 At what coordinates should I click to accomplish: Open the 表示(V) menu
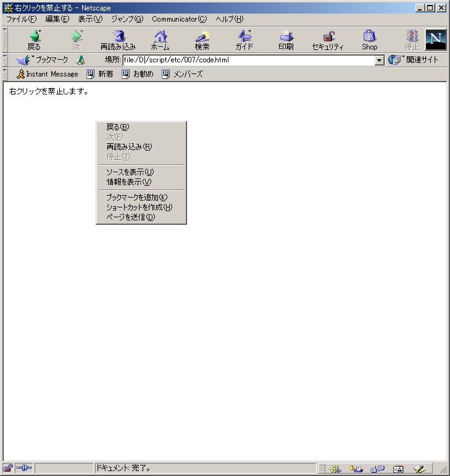click(90, 19)
